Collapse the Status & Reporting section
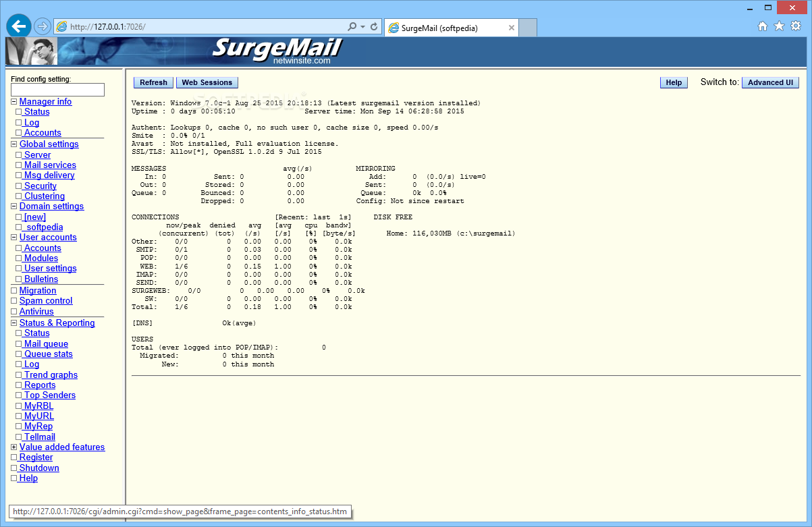Viewport: 812px width, 527px height. (14, 323)
